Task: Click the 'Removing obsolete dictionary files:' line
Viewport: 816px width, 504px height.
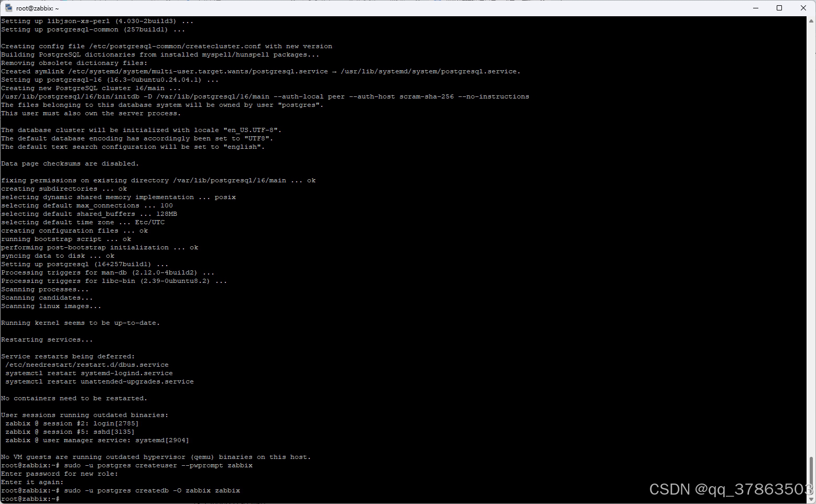Action: 74,63
